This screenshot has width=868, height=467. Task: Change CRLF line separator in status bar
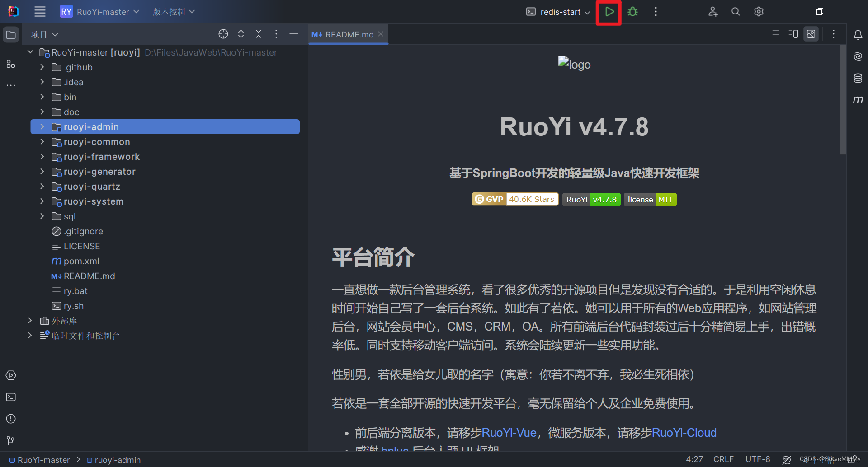coord(723,459)
